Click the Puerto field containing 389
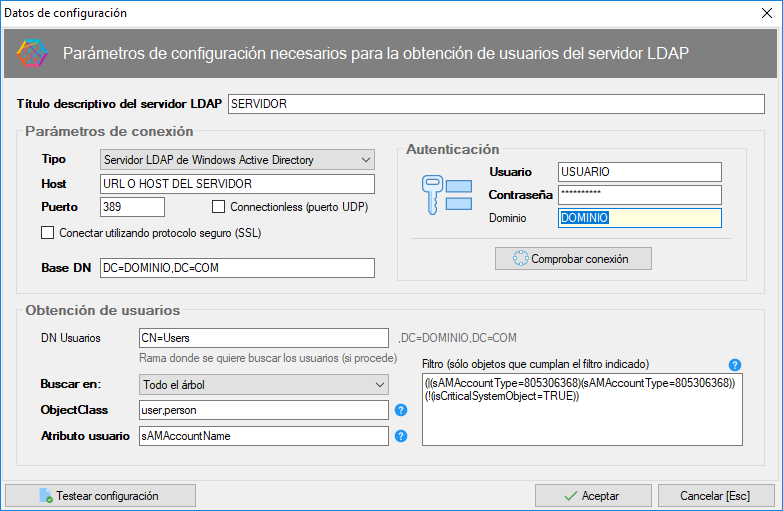This screenshot has height=511, width=783. point(132,207)
